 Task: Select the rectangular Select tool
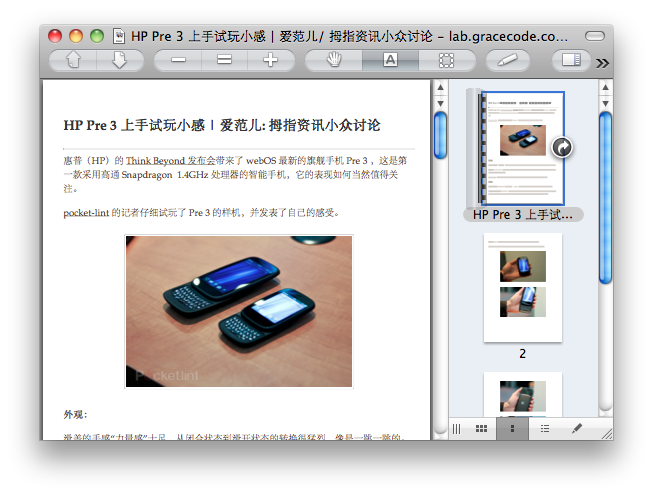(446, 60)
